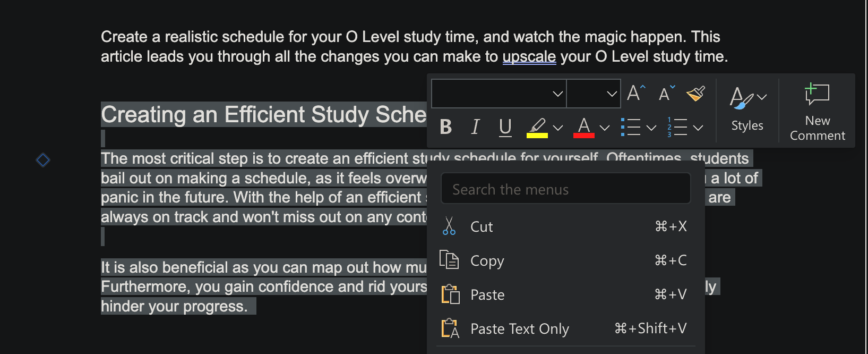
Task: Toggle Italic formatting in mini toolbar
Action: pos(475,127)
